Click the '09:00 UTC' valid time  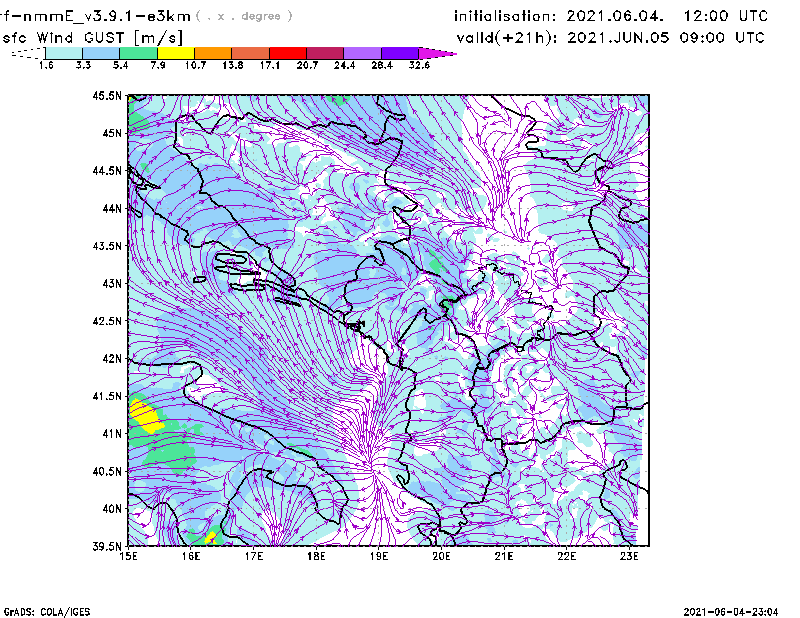click(x=722, y=38)
